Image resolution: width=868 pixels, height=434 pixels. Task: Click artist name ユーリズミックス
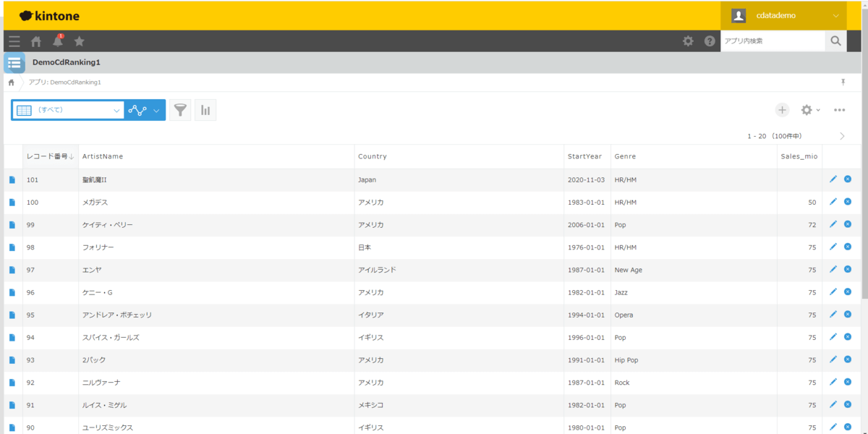[108, 427]
